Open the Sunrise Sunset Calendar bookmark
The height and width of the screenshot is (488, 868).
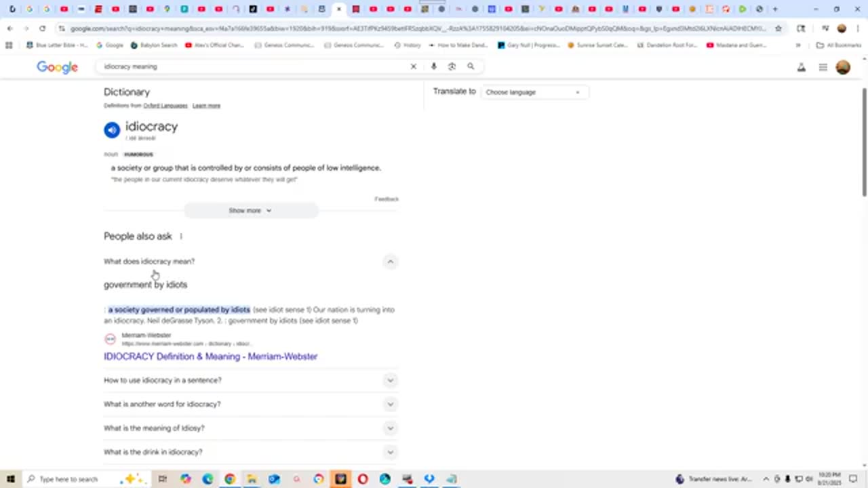click(x=597, y=45)
